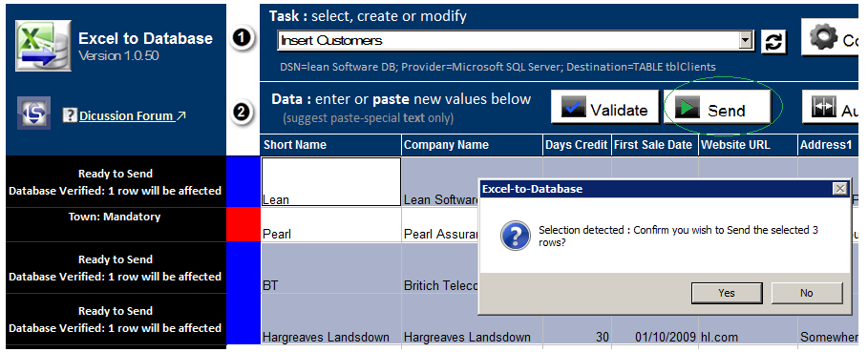Click the step 2 numbered circle

point(242,113)
